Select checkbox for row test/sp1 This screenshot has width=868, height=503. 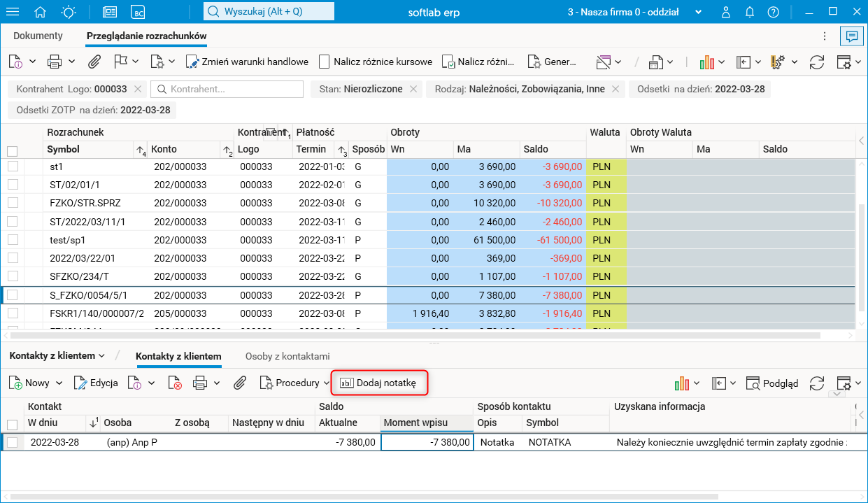pos(13,240)
